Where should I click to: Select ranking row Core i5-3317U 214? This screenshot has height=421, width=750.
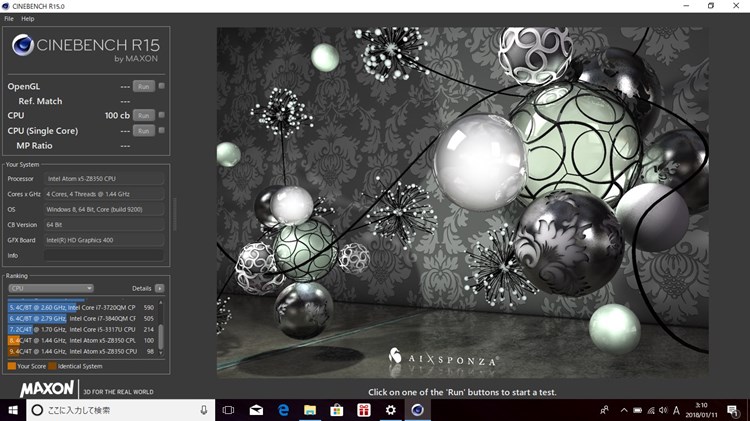tap(81, 330)
